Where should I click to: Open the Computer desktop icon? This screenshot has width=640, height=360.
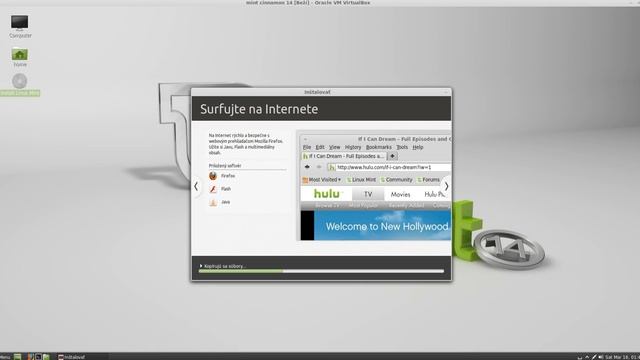coord(20,26)
